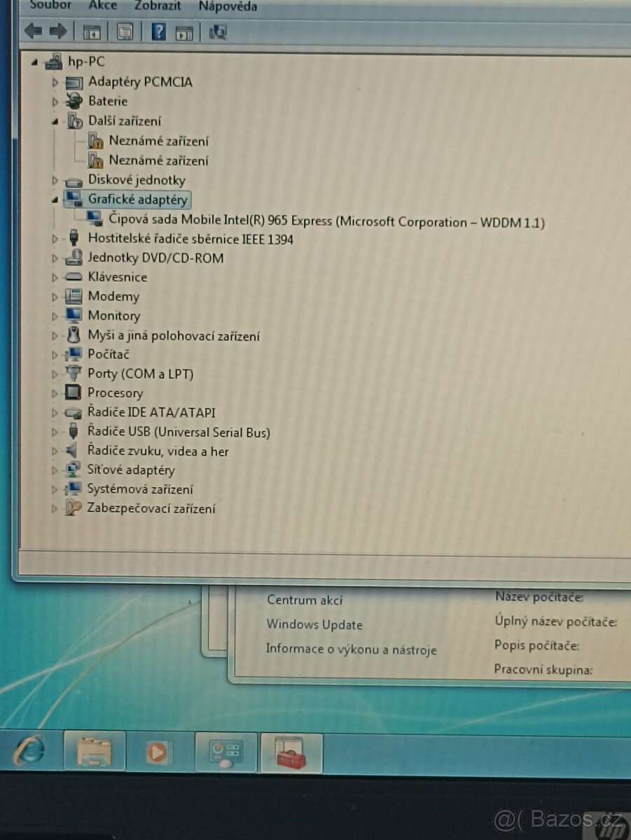Select the Porty (COM a LPT) label
Viewport: 631px width, 840px height.
(140, 374)
